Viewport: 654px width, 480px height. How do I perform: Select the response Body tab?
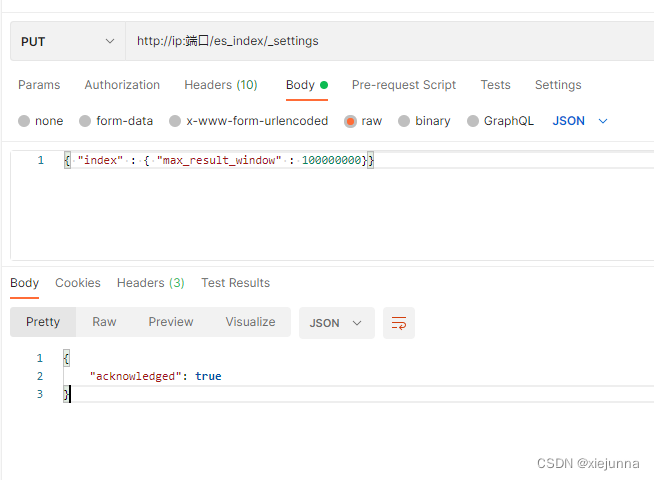(x=25, y=283)
